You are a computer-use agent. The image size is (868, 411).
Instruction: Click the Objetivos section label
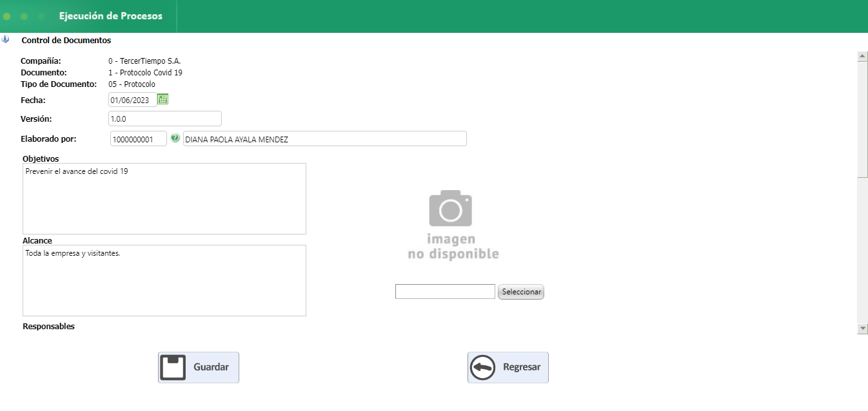coord(41,158)
